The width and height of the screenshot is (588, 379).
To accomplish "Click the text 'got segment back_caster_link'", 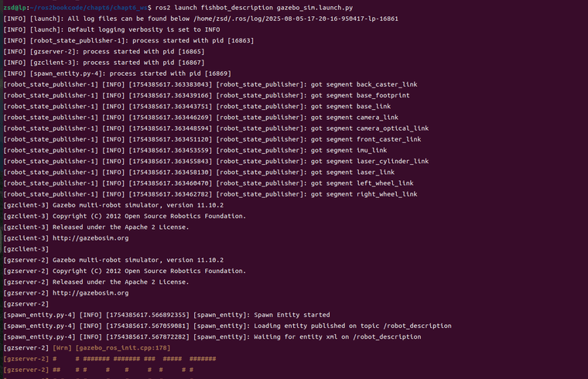I will pyautogui.click(x=364, y=84).
